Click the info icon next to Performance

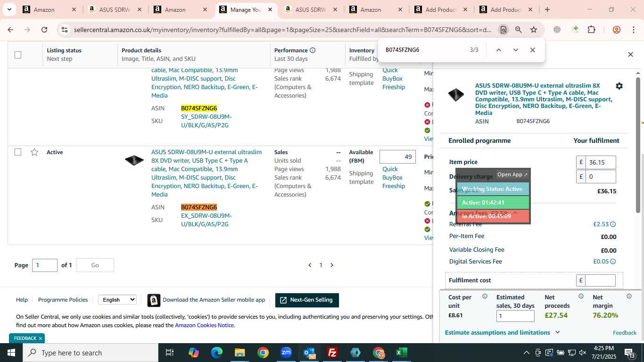[313, 50]
